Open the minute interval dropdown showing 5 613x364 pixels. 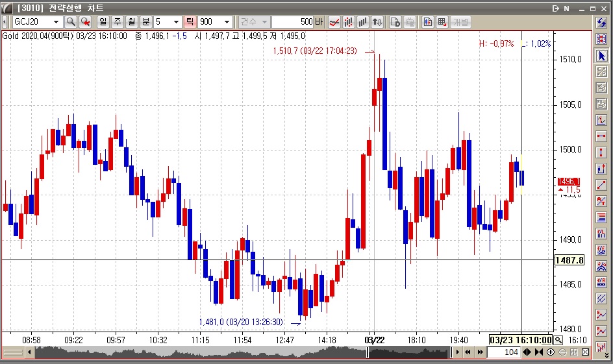(x=176, y=22)
